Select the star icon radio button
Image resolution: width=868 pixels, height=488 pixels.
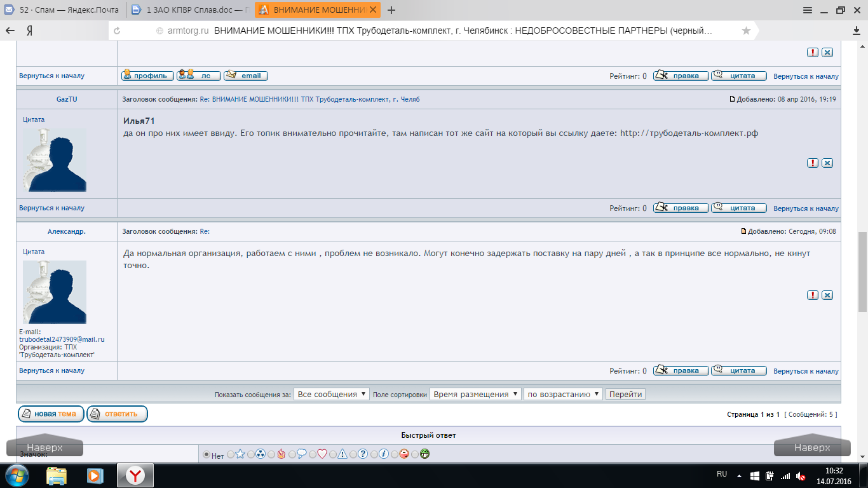230,454
